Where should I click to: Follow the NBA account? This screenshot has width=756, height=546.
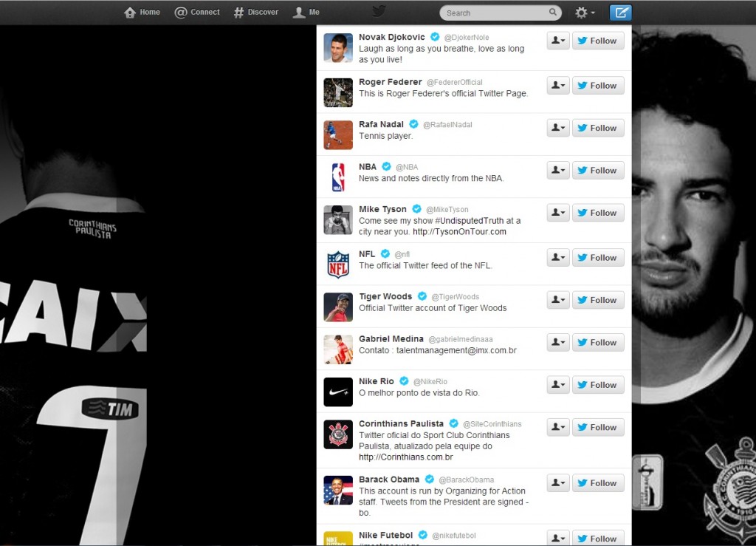598,171
